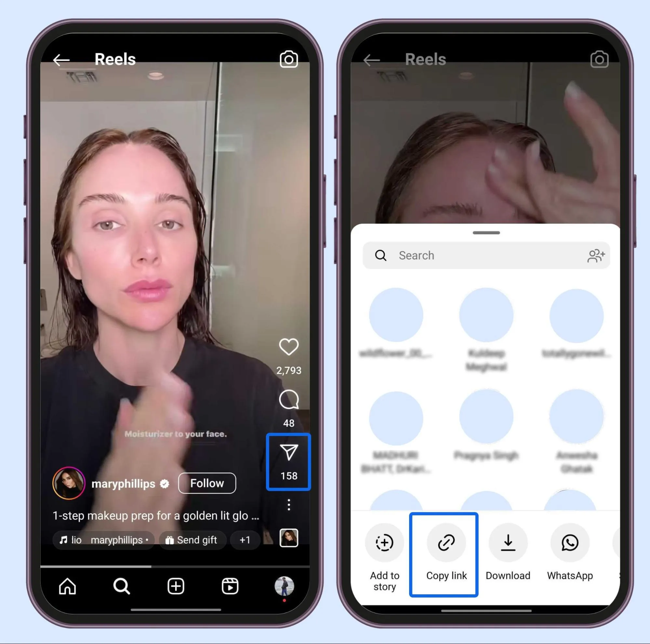This screenshot has height=644, width=650.
Task: Tap the Camera icon in top-right of Reels
Action: tap(288, 59)
